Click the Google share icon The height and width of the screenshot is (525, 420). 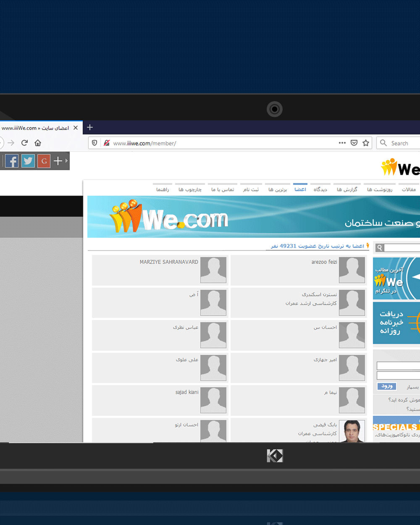(x=44, y=161)
